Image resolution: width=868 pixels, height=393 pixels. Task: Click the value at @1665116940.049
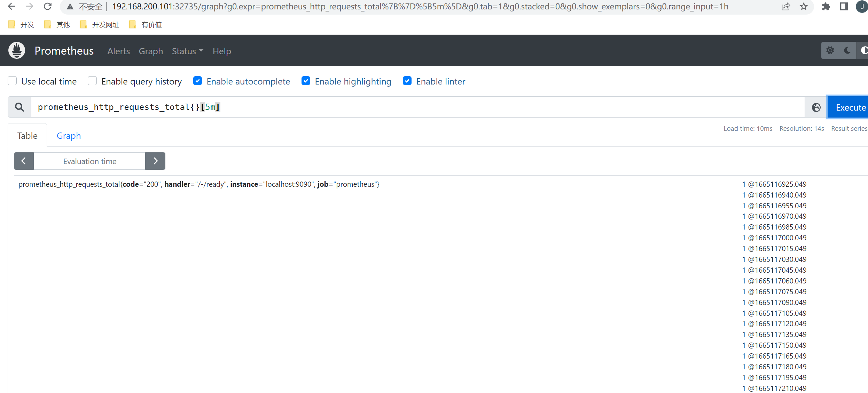point(774,195)
